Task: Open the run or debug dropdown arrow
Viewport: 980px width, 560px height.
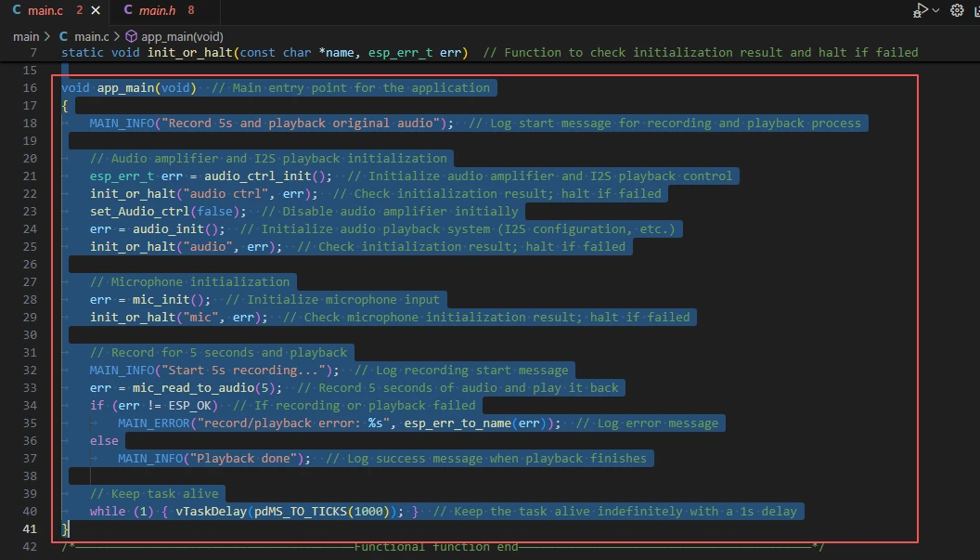Action: pyautogui.click(x=935, y=10)
